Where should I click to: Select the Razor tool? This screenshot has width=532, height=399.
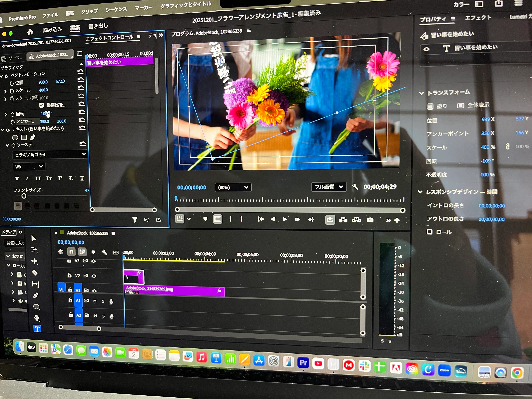tap(35, 272)
